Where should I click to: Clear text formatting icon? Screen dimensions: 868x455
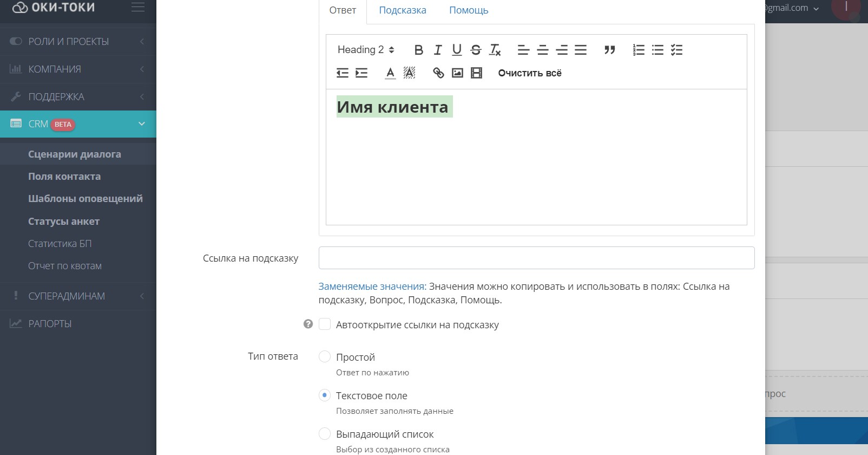(x=495, y=50)
